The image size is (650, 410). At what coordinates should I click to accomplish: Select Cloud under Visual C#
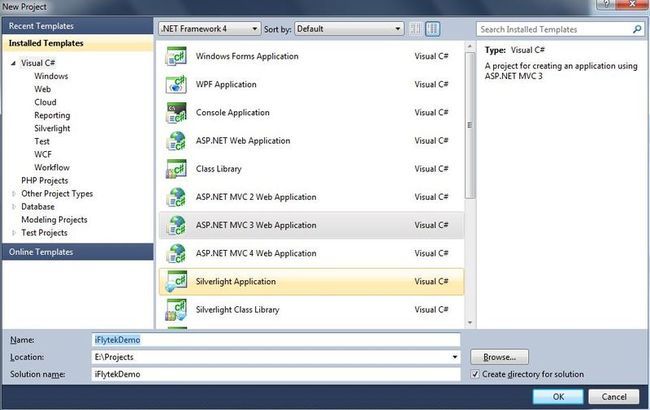(x=45, y=102)
